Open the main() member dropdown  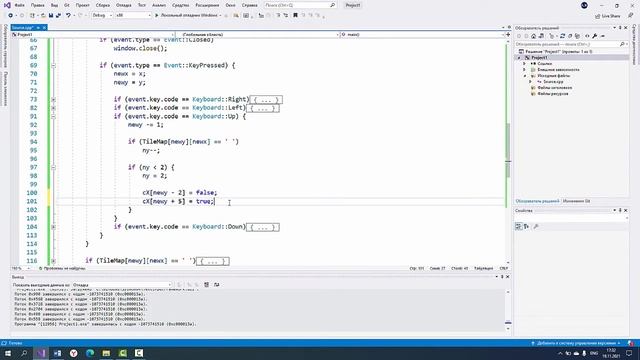tap(422, 35)
